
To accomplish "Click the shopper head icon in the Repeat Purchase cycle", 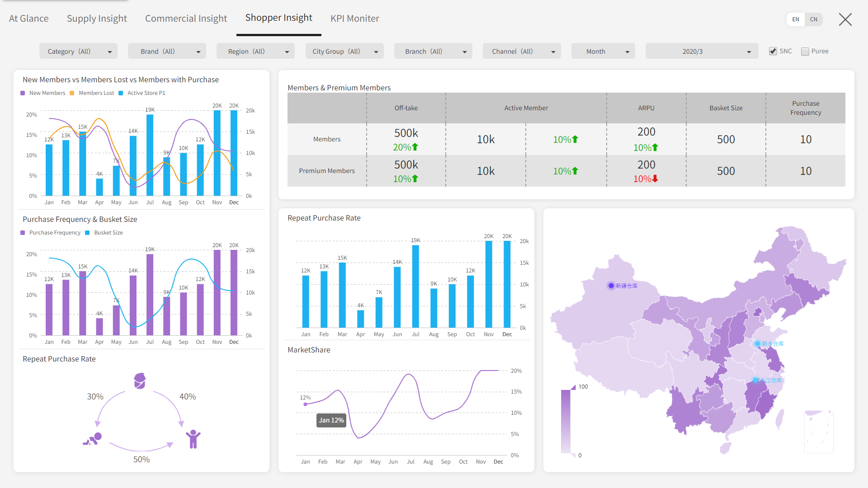I will [140, 381].
